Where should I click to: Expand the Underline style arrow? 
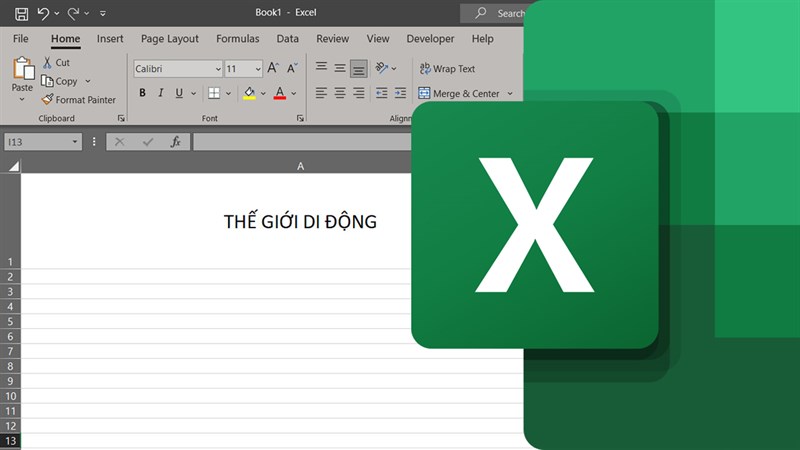pos(193,93)
